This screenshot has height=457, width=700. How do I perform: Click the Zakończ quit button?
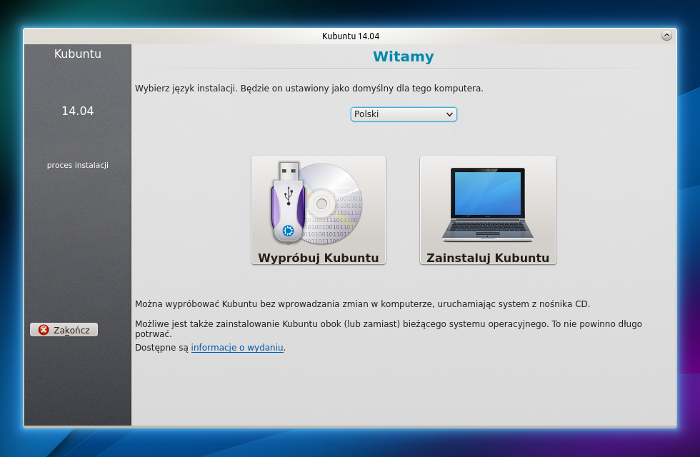[64, 330]
